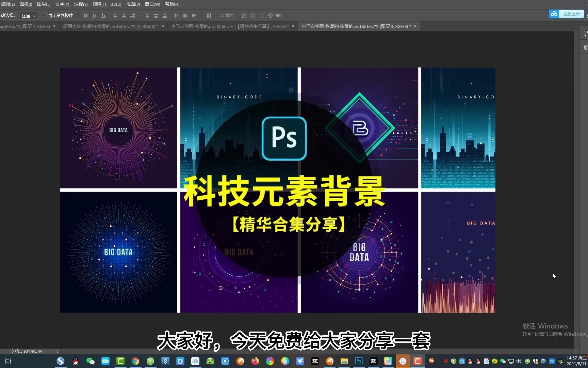Click the align right edges icon
This screenshot has height=368, width=588.
(132, 15)
